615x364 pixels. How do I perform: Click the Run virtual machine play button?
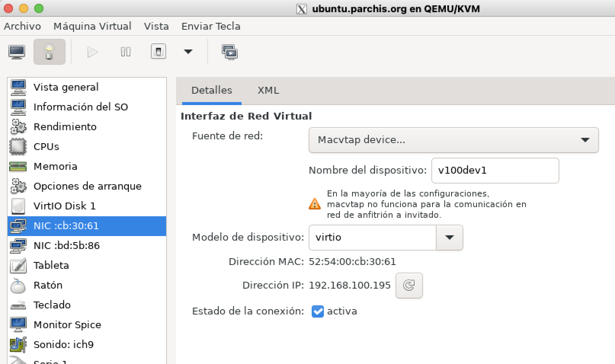coord(93,52)
